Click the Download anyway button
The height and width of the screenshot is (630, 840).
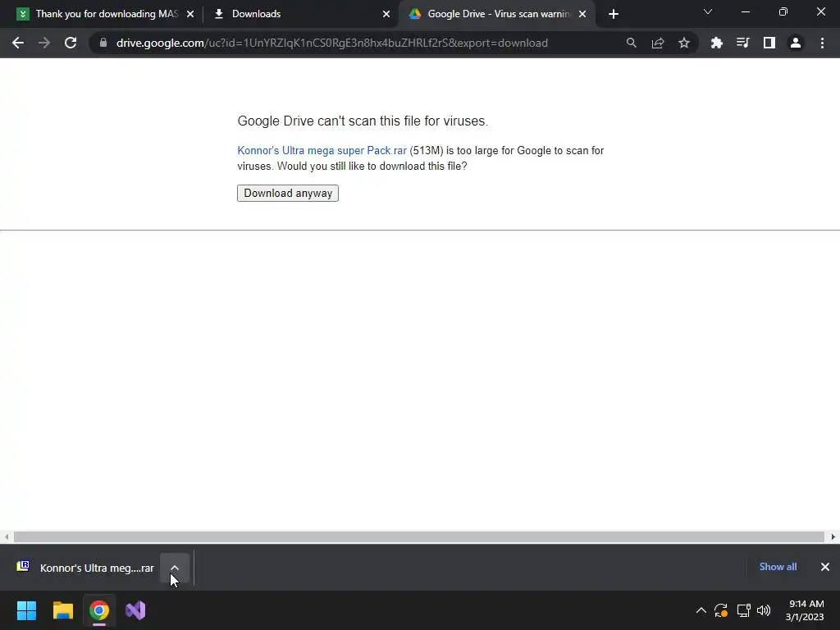tap(288, 194)
